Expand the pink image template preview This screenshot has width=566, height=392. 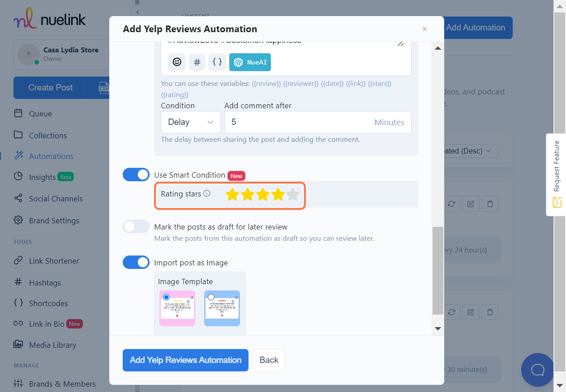(x=190, y=299)
